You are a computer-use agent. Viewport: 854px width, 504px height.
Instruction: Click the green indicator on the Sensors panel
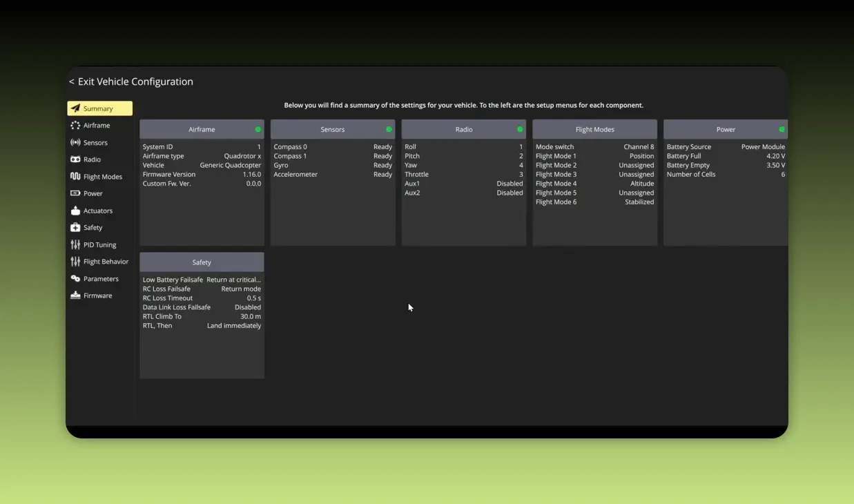pyautogui.click(x=389, y=129)
